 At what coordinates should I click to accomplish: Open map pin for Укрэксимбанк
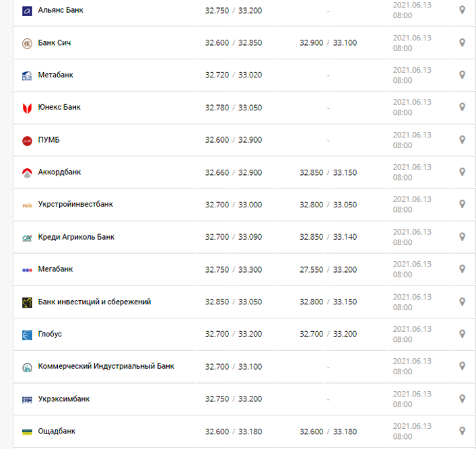pos(462,399)
